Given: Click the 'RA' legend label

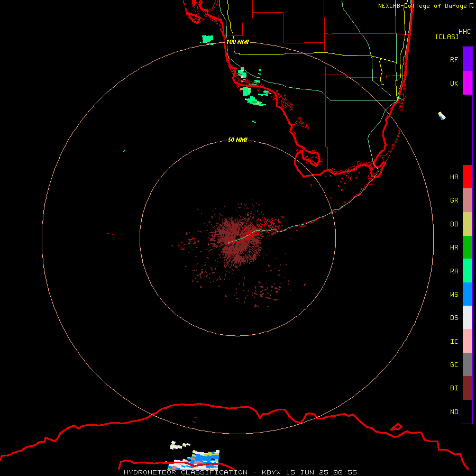Looking at the screenshot, I should click(454, 271).
